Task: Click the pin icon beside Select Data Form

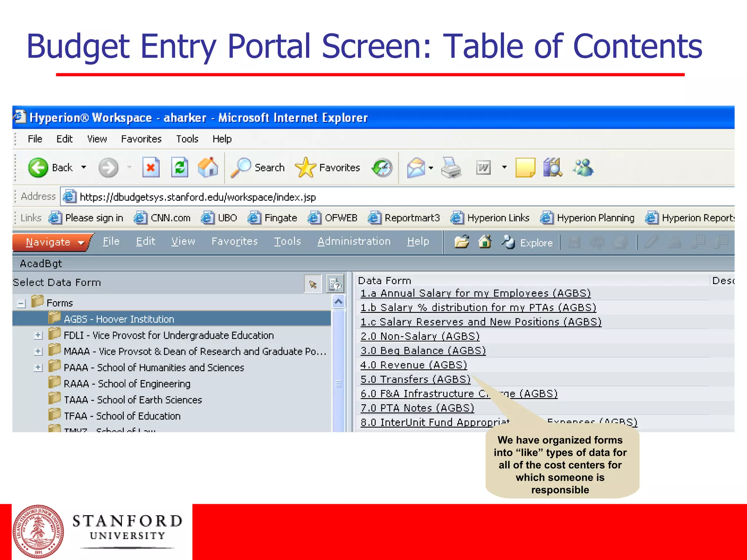Action: (313, 284)
